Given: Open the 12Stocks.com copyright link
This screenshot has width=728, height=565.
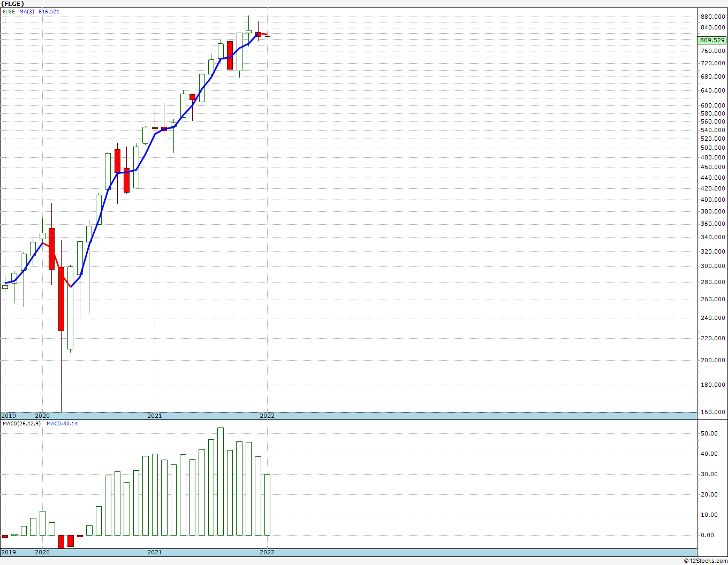Looking at the screenshot, I should 706,561.
